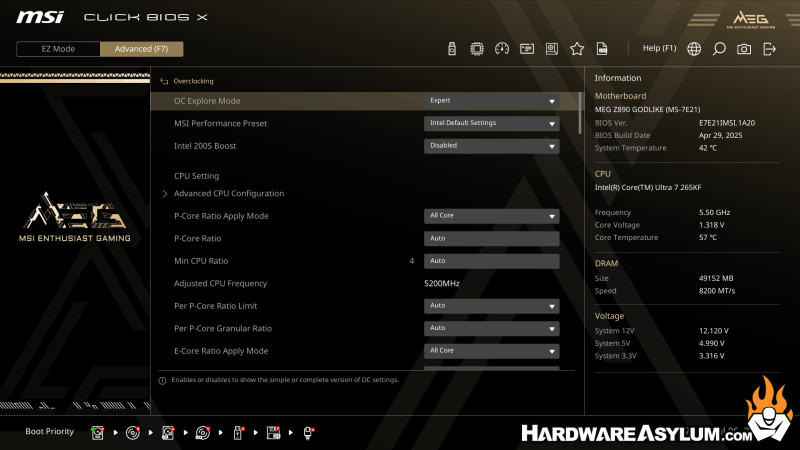Open MSI Performance Preset dropdown

click(491, 123)
